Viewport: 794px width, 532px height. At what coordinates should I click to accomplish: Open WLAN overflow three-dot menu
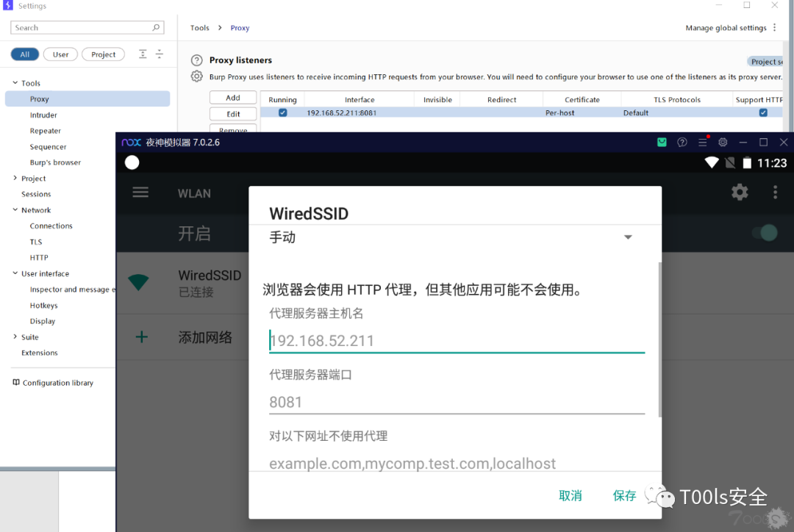point(775,192)
